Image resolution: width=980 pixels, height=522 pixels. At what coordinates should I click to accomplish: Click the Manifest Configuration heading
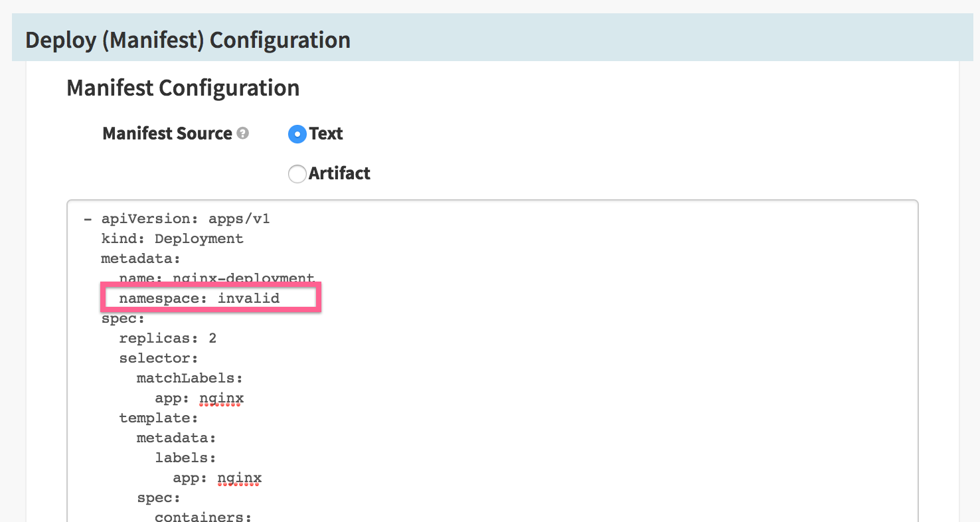pos(183,88)
